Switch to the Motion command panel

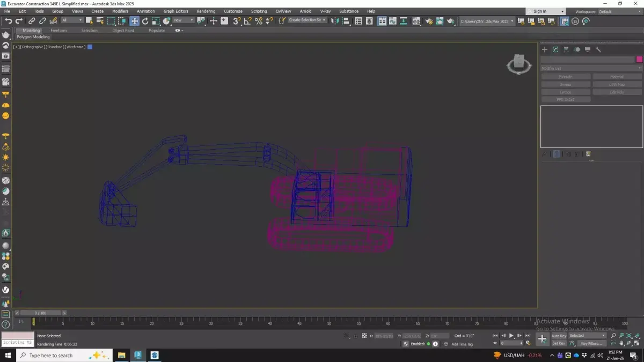pyautogui.click(x=577, y=49)
